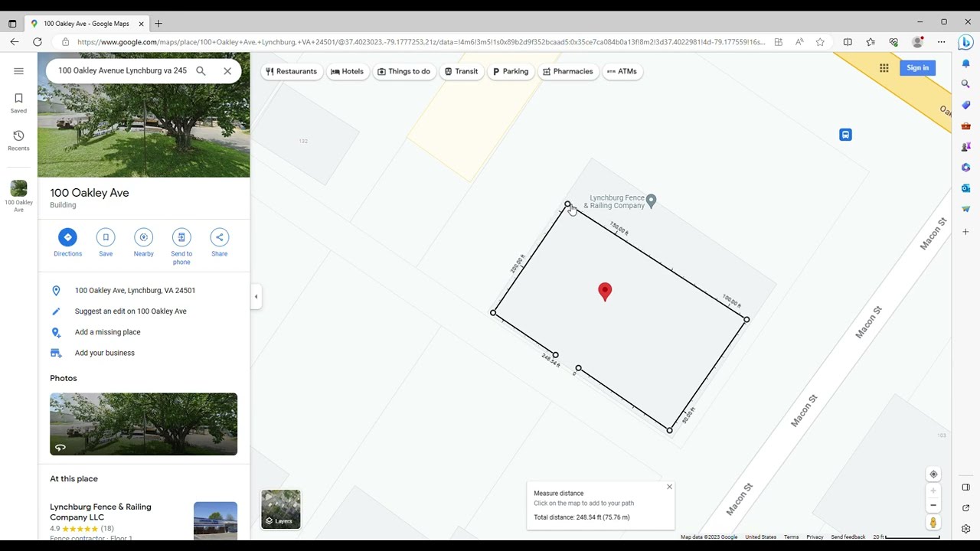
Task: Select the Lynchburg Fence & Railing Company map pin
Action: (651, 201)
